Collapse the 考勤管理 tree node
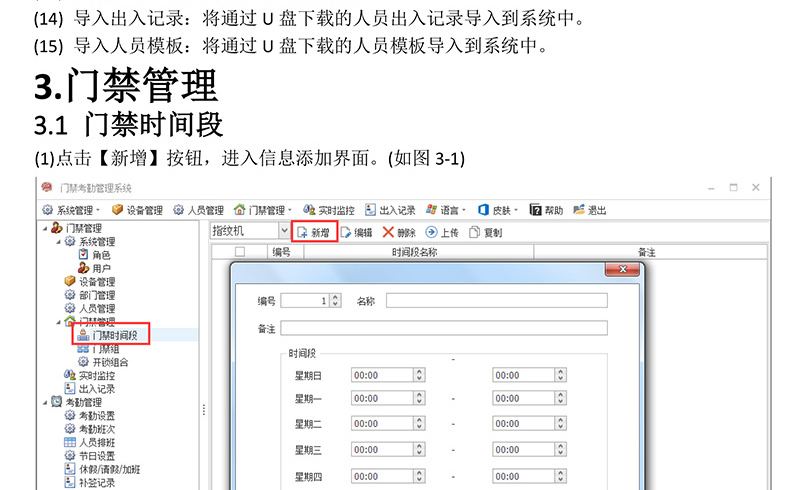The width and height of the screenshot is (790, 490). (x=44, y=402)
